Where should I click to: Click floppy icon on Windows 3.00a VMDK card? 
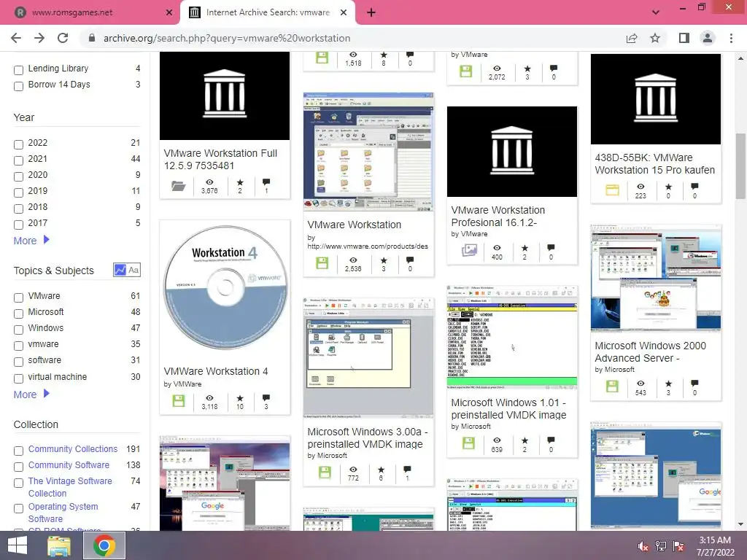(x=325, y=472)
